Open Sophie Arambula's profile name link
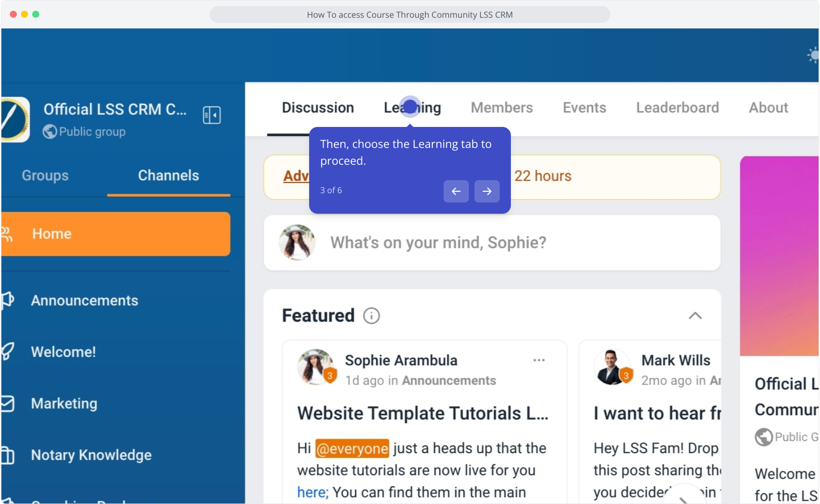 click(401, 360)
